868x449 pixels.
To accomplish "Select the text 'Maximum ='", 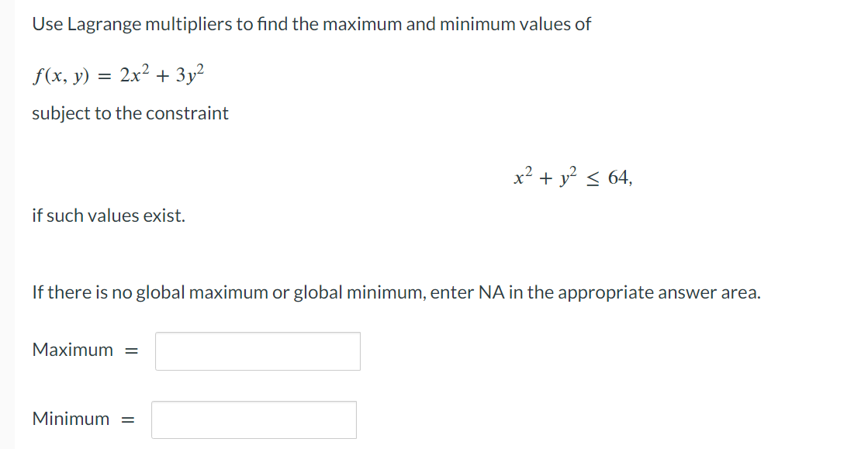I will tap(85, 350).
